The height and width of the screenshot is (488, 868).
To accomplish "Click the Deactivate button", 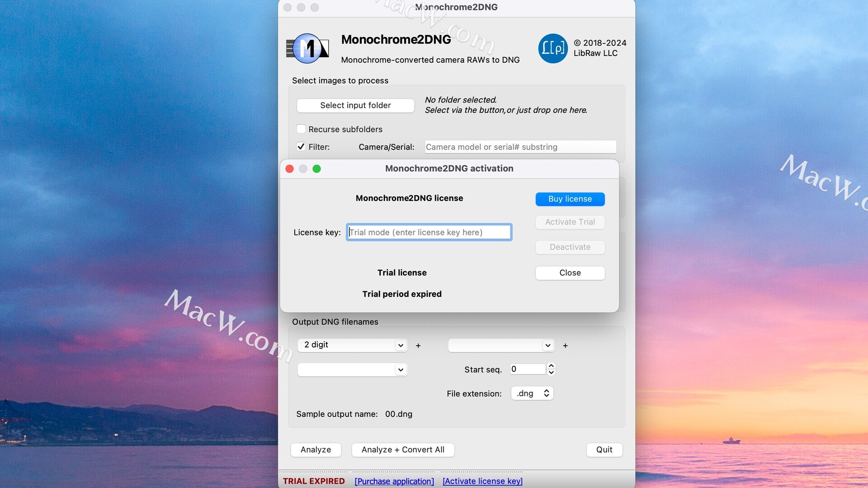I will 570,247.
